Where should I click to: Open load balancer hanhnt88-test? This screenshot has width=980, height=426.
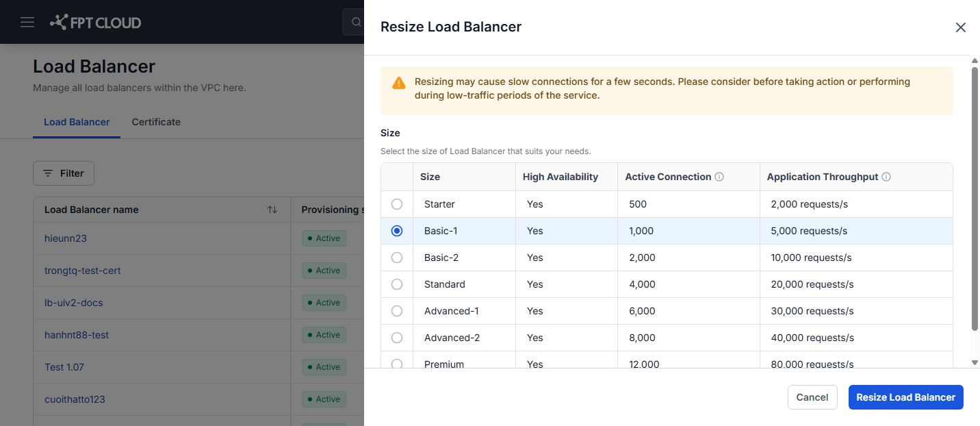pyautogui.click(x=77, y=335)
